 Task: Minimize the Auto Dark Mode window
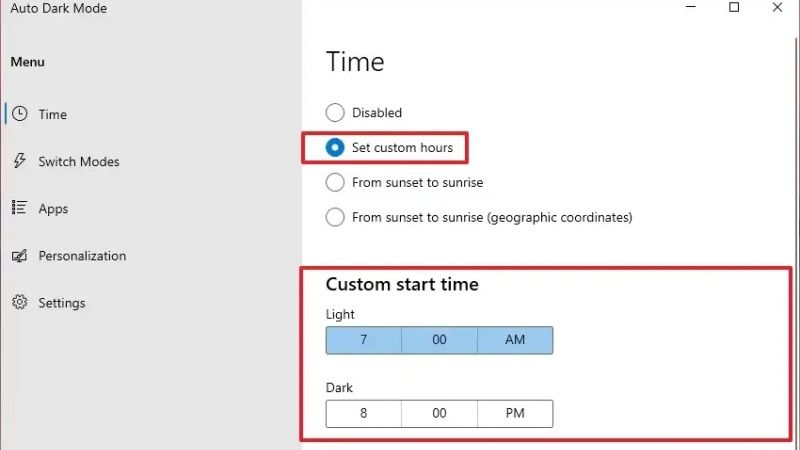691,7
